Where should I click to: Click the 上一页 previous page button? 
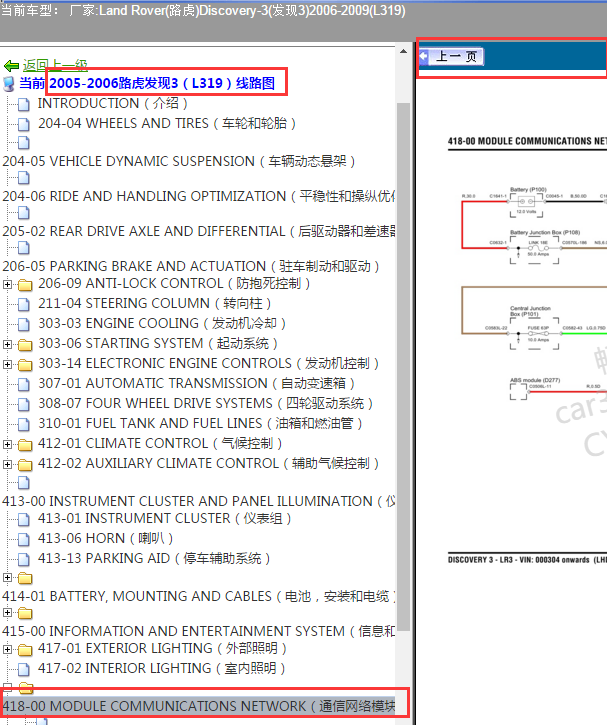click(x=451, y=56)
